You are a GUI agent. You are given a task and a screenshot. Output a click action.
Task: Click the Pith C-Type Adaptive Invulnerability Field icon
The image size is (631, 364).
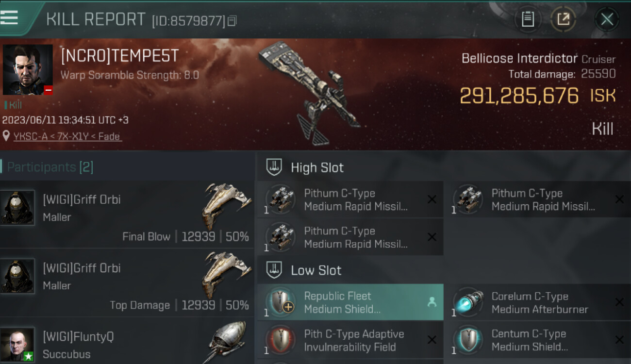[281, 340]
